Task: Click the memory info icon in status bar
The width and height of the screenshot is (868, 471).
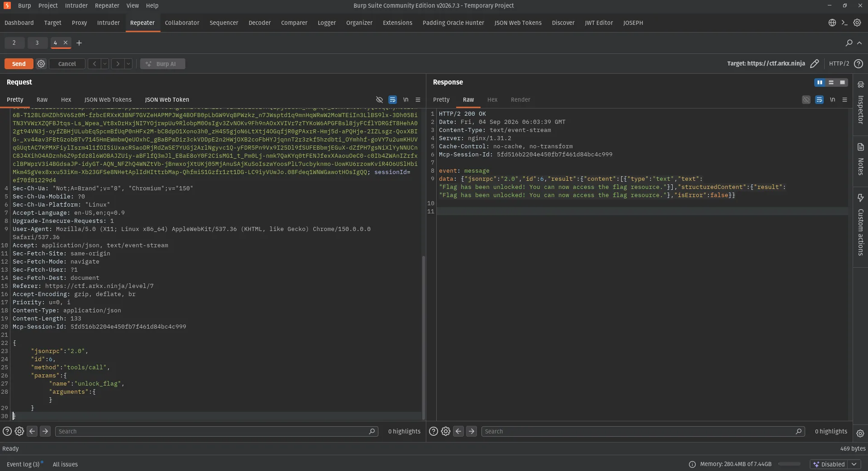Action: point(692,464)
